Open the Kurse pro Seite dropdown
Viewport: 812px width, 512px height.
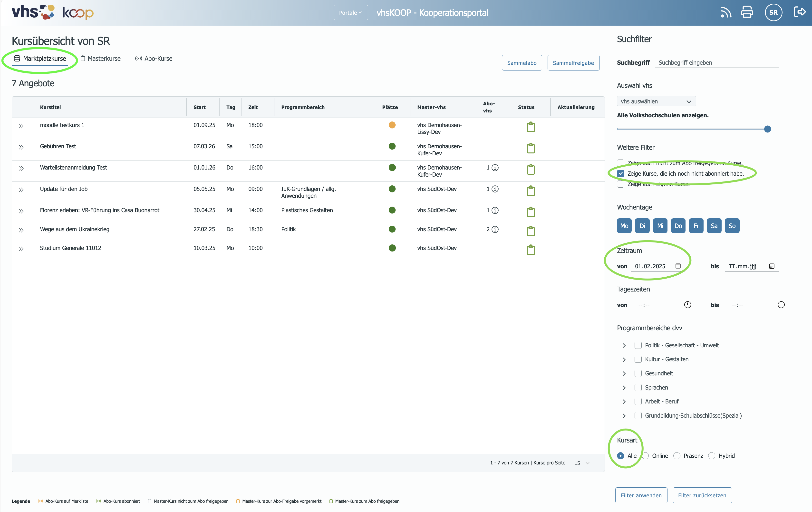tap(582, 463)
